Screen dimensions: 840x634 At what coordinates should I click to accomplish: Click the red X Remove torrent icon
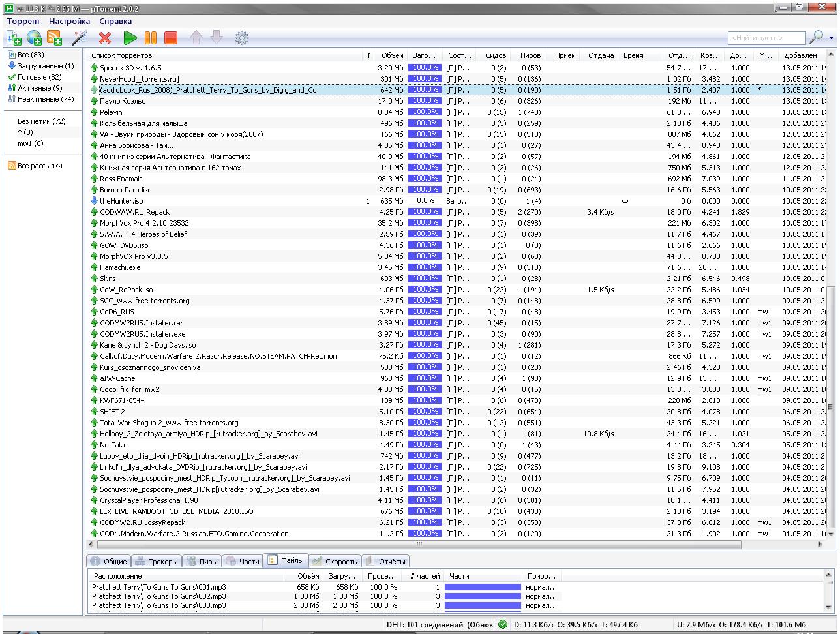pyautogui.click(x=105, y=38)
